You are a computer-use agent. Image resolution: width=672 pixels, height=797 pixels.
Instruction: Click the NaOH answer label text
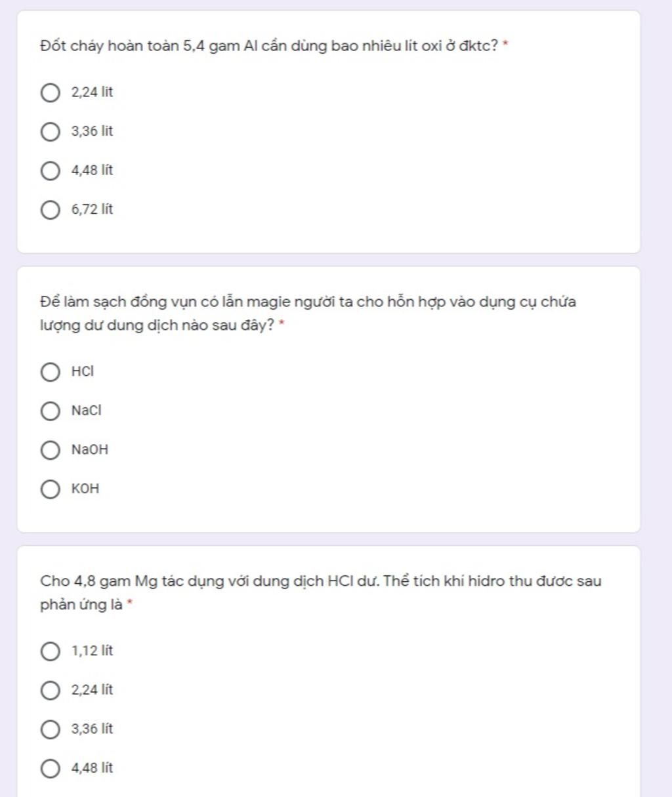point(90,450)
